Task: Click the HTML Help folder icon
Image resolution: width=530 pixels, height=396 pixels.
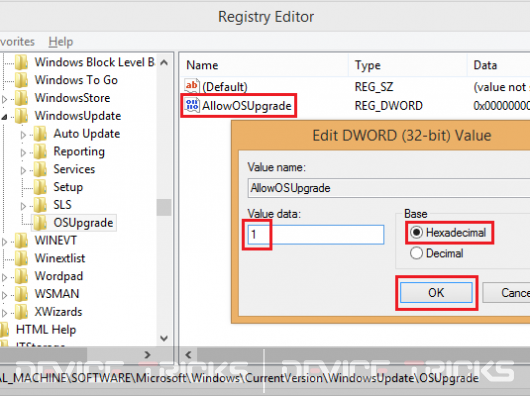Action: point(4,329)
